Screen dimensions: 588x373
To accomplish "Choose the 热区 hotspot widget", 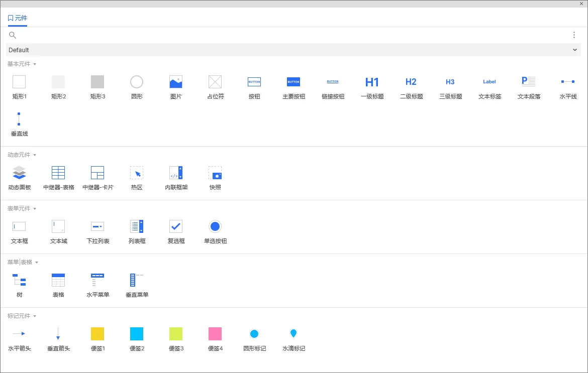I will click(x=137, y=178).
